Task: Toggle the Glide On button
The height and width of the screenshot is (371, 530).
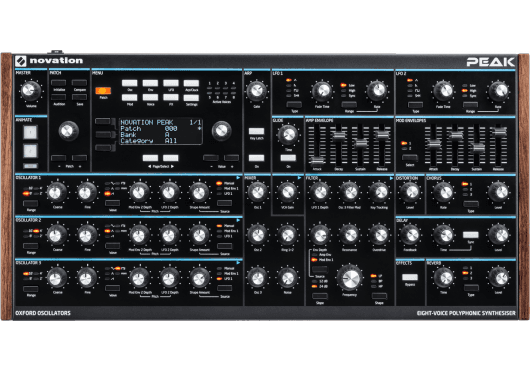Action: [288, 158]
